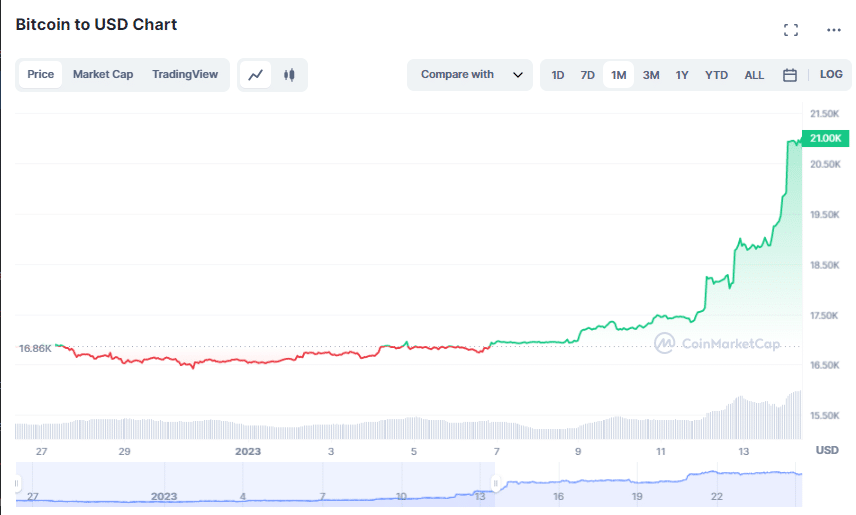Switch to the TradingView tab
This screenshot has width=856, height=515.
pyautogui.click(x=185, y=74)
